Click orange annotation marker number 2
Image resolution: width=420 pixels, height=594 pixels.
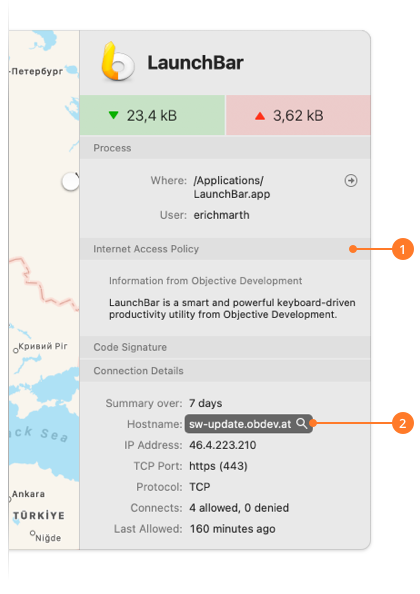pyautogui.click(x=402, y=423)
